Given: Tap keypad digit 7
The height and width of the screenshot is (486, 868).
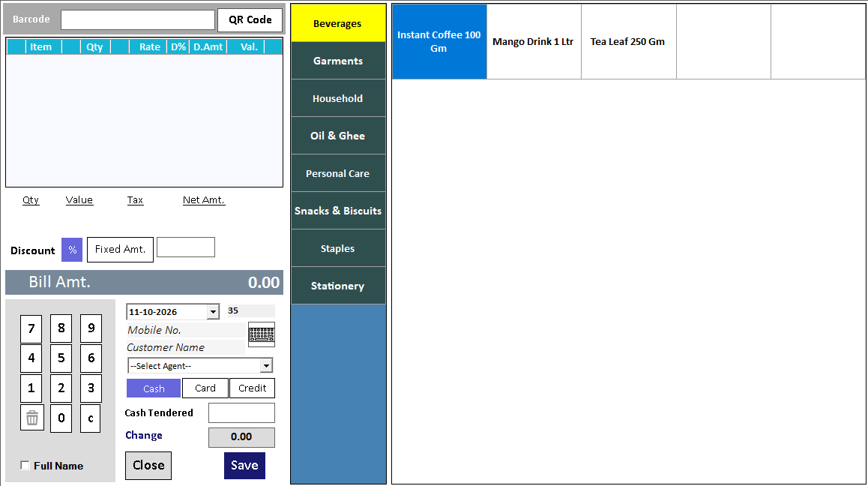Looking at the screenshot, I should pyautogui.click(x=31, y=328).
